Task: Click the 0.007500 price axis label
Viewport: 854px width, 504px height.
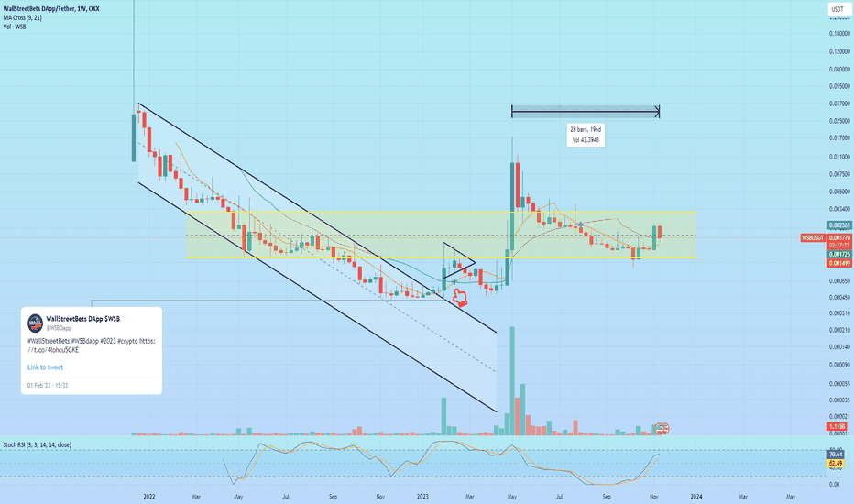Action: pos(839,174)
